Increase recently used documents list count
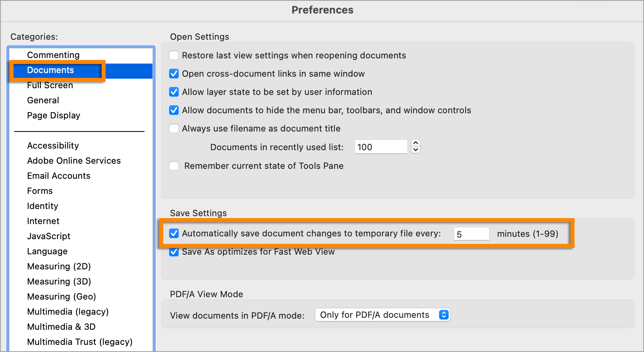This screenshot has height=352, width=644. point(416,143)
